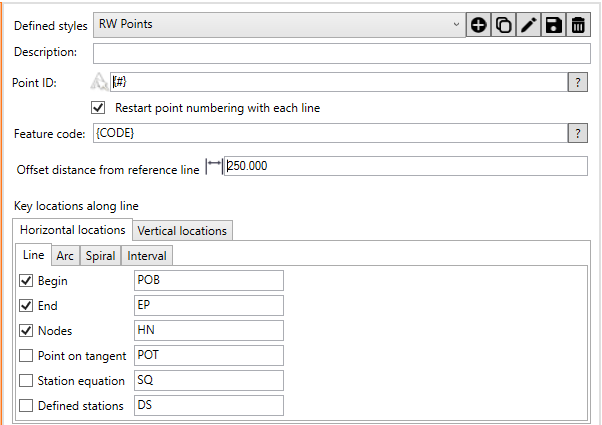Click the pencil edit style icon

(x=529, y=26)
